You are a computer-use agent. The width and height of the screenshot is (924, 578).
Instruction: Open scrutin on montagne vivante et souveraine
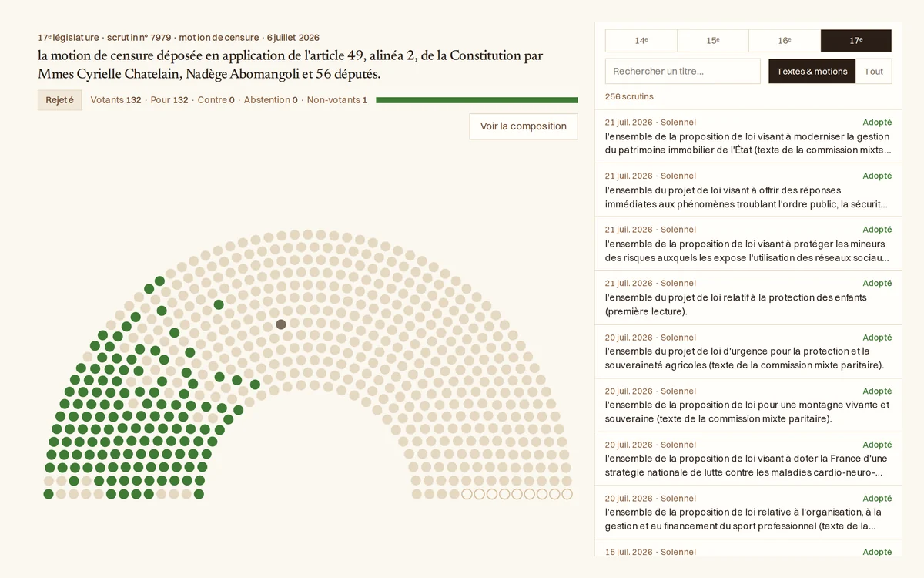(748, 405)
